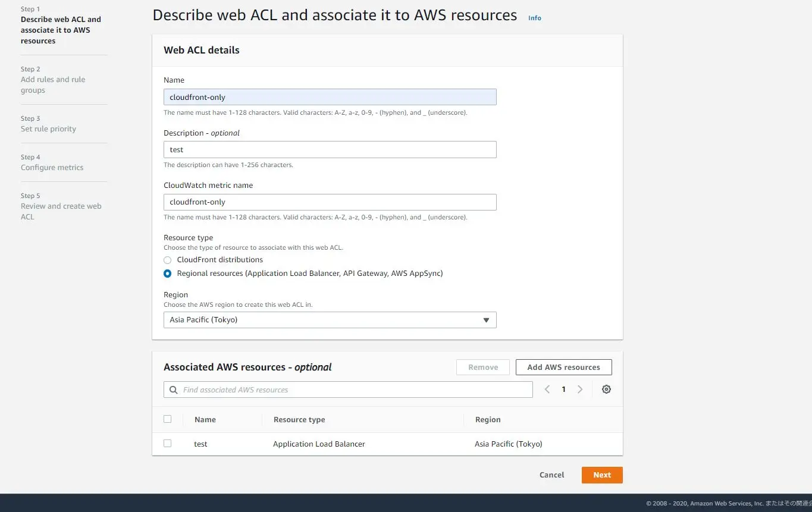The height and width of the screenshot is (512, 812).
Task: Go to next page of associated resources
Action: coord(580,390)
